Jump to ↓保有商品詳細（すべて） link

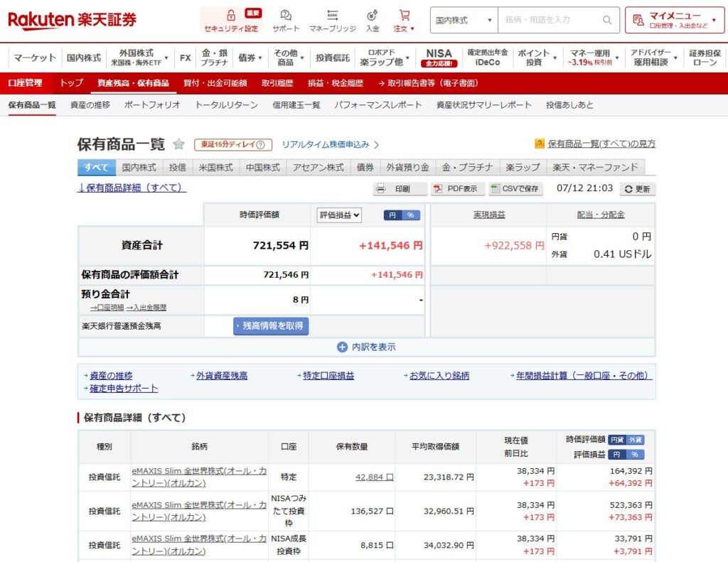(x=132, y=188)
